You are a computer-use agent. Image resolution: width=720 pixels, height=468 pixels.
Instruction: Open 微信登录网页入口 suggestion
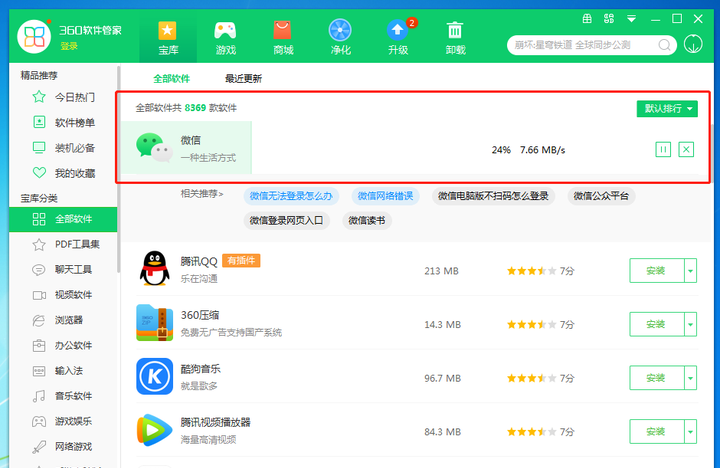(x=286, y=221)
